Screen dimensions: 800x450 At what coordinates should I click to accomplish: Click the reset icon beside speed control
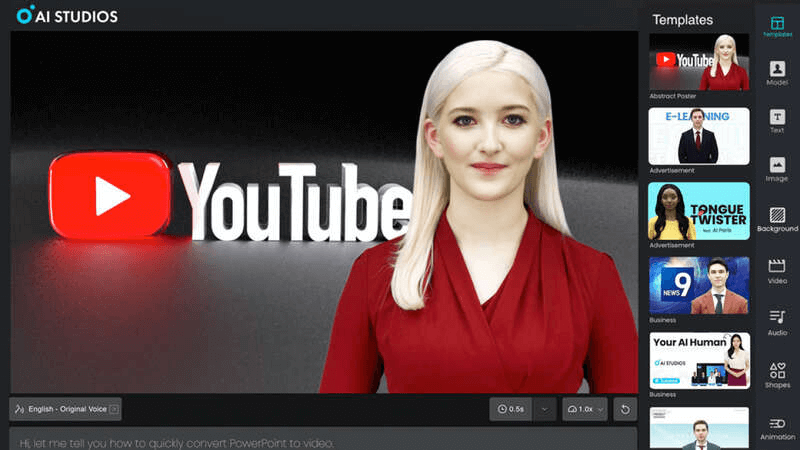[x=625, y=409]
